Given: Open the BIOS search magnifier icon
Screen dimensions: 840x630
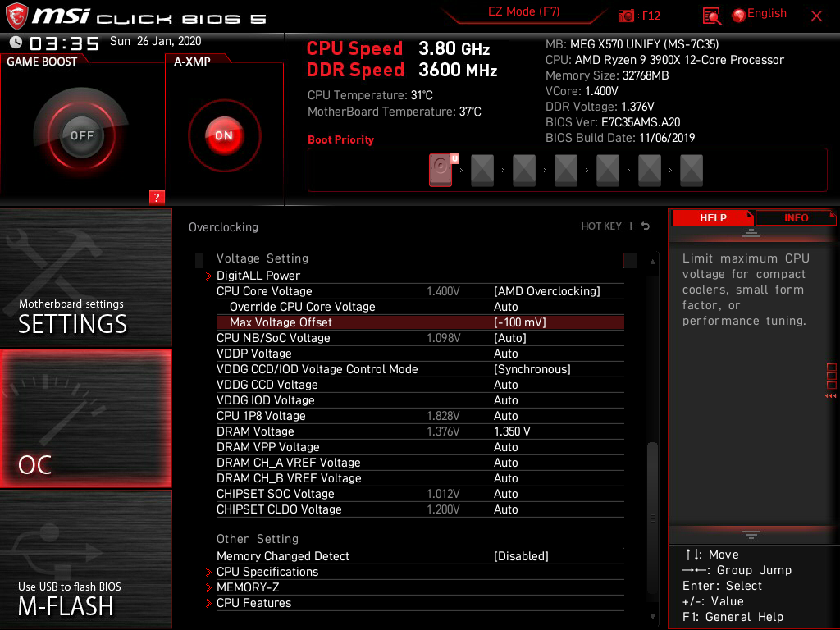Looking at the screenshot, I should coord(711,16).
